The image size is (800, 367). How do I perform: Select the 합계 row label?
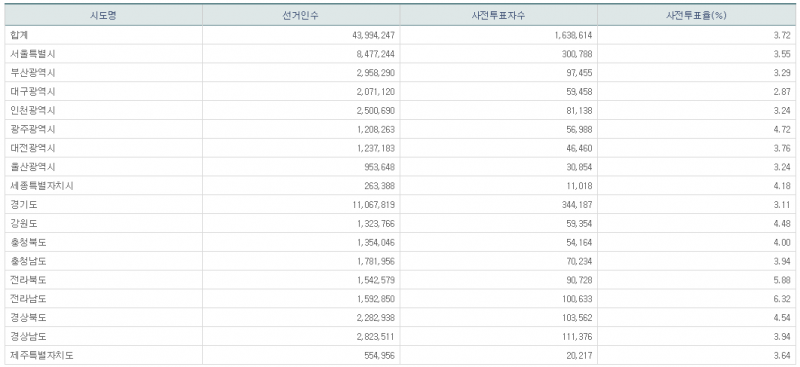[19, 35]
